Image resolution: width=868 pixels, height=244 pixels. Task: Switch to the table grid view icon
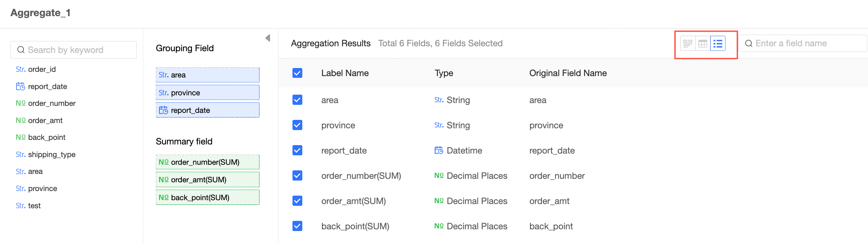703,43
